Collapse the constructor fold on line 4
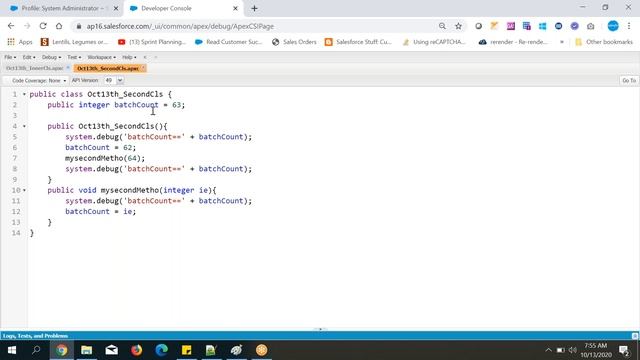Image resolution: width=640 pixels, height=360 pixels. (24, 126)
